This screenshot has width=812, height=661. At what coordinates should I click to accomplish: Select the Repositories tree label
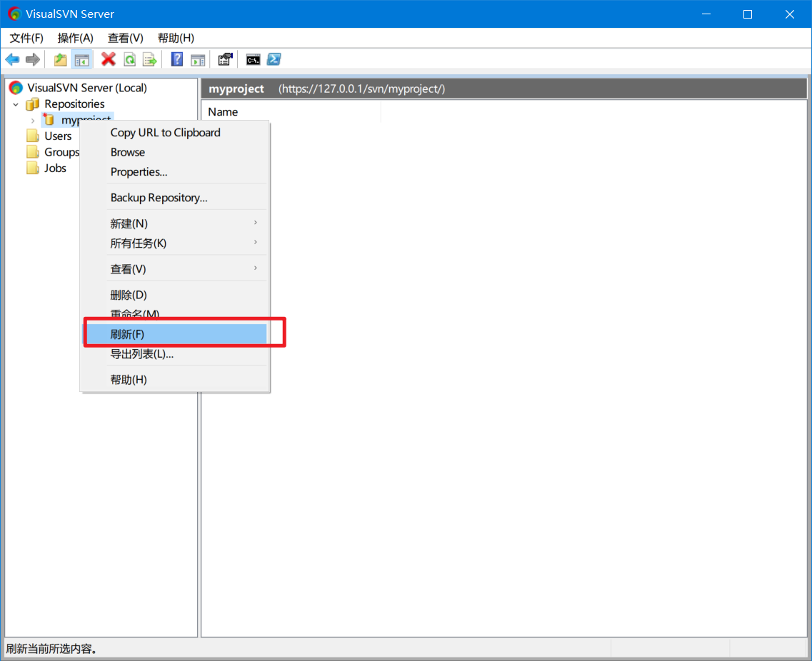click(74, 104)
